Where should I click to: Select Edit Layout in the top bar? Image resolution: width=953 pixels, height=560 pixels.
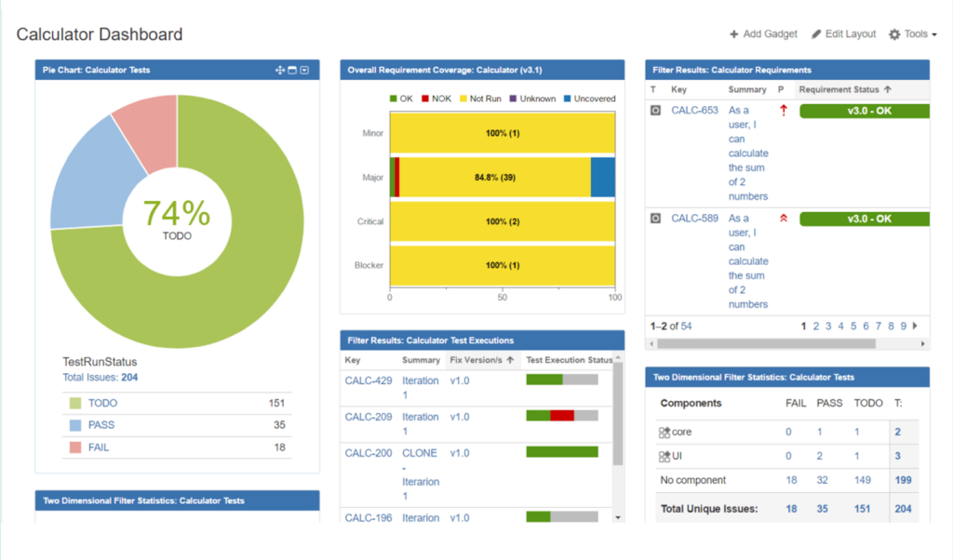point(843,33)
